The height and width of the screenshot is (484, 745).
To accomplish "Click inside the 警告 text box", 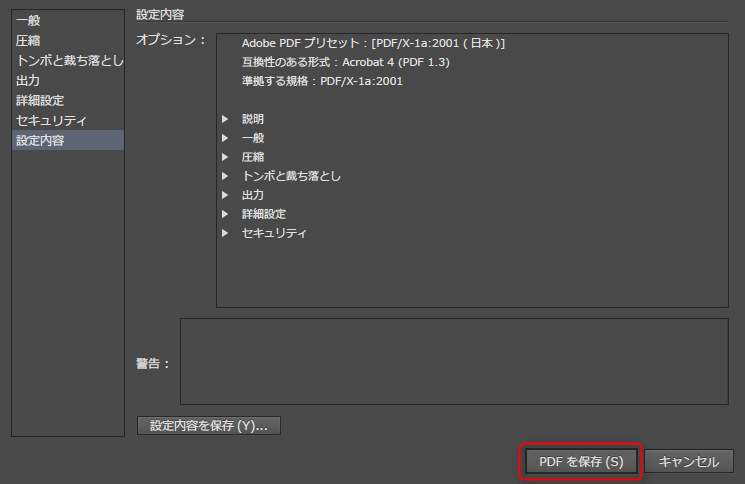I will pos(454,361).
